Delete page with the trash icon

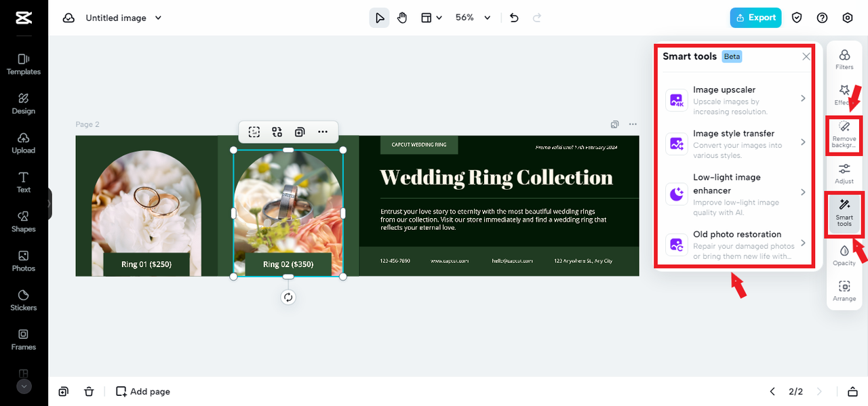(89, 392)
